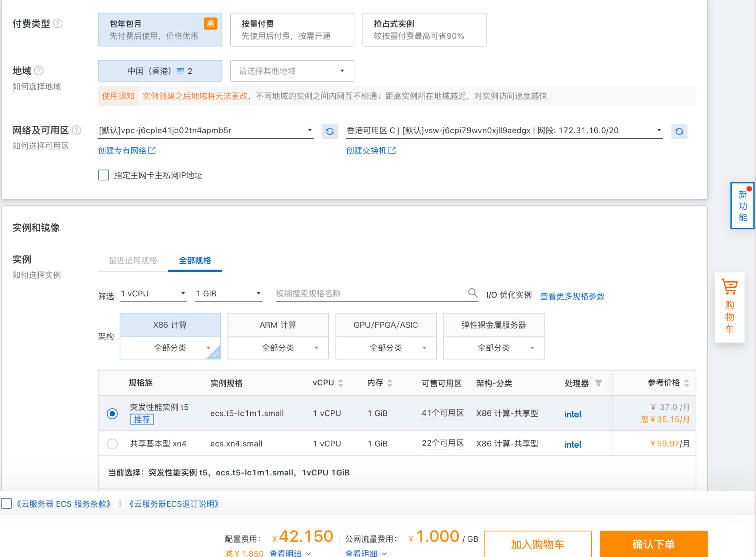
Task: Refresh the VPC list
Action: click(330, 131)
